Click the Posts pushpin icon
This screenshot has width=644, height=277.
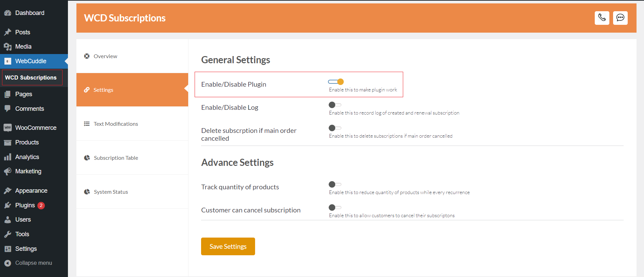pos(7,32)
